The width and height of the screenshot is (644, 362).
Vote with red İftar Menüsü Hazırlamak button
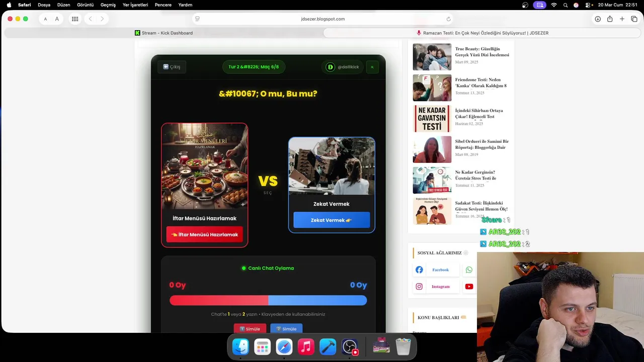[204, 234]
